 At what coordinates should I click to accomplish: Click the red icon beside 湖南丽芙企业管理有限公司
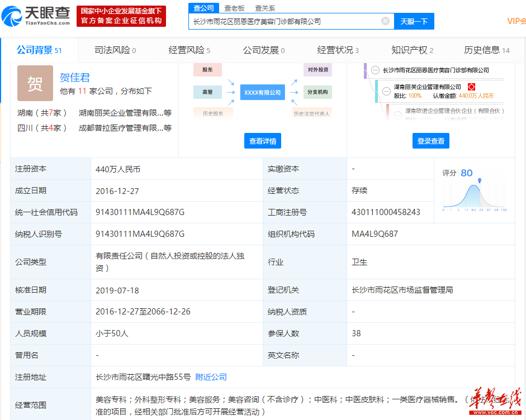[471, 87]
